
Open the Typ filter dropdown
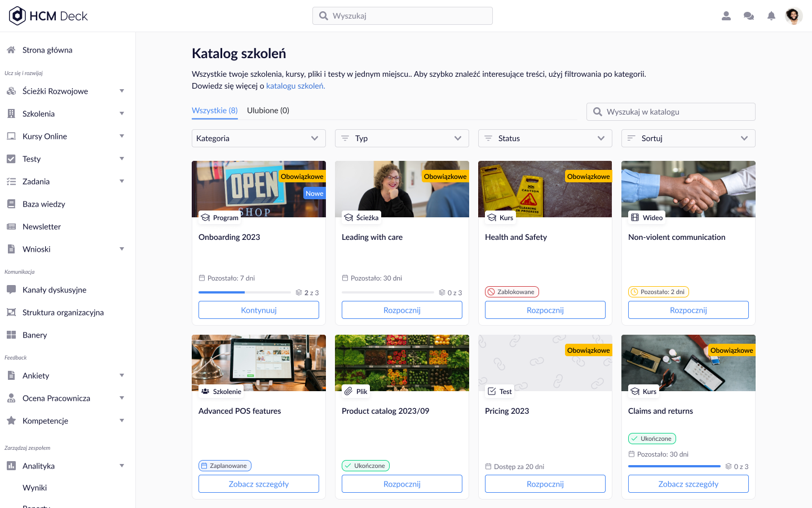coord(402,138)
